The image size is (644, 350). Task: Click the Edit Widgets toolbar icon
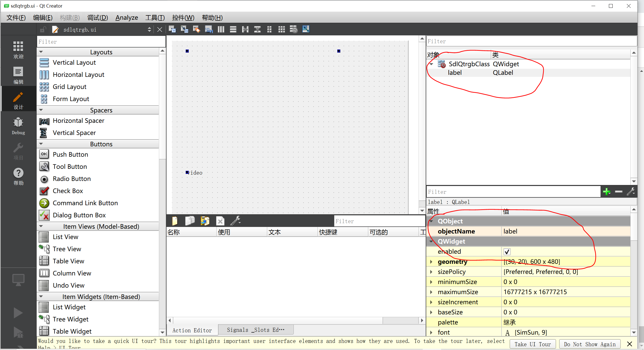pyautogui.click(x=172, y=29)
